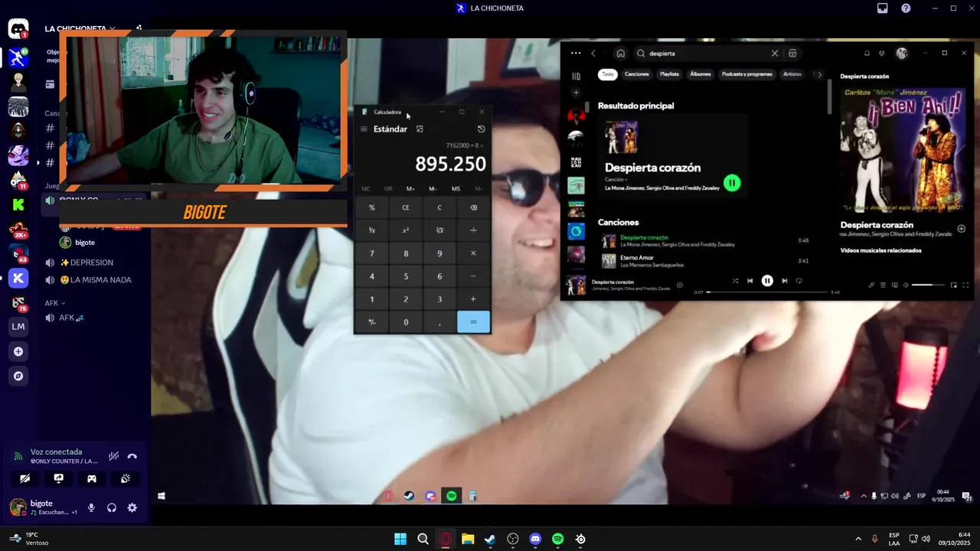Image resolution: width=980 pixels, height=551 pixels.
Task: Open Discover servers compass icon
Action: 18,376
